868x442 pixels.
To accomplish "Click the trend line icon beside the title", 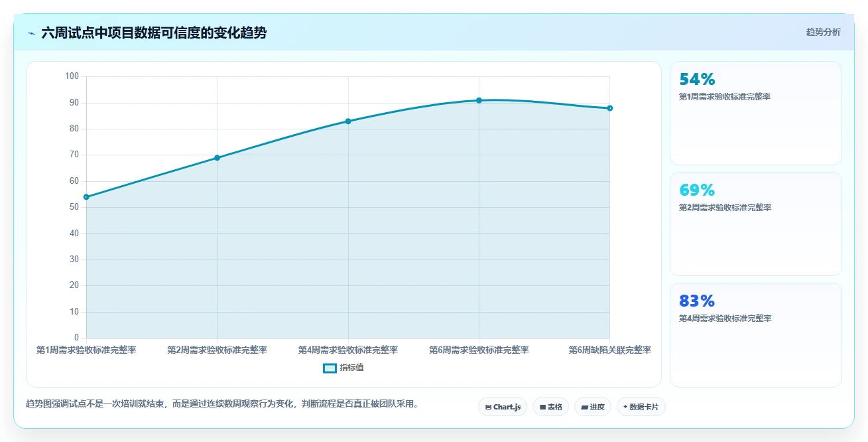I will click(31, 33).
